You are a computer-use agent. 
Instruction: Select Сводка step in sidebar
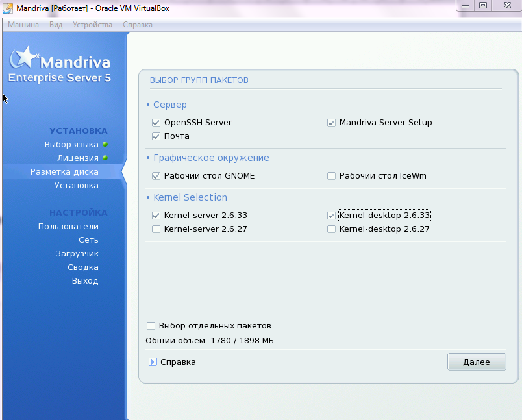point(83,267)
